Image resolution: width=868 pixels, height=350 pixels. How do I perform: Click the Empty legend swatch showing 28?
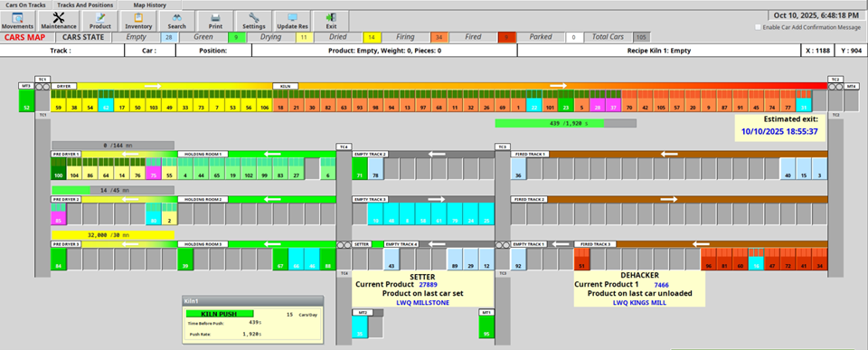pyautogui.click(x=169, y=37)
